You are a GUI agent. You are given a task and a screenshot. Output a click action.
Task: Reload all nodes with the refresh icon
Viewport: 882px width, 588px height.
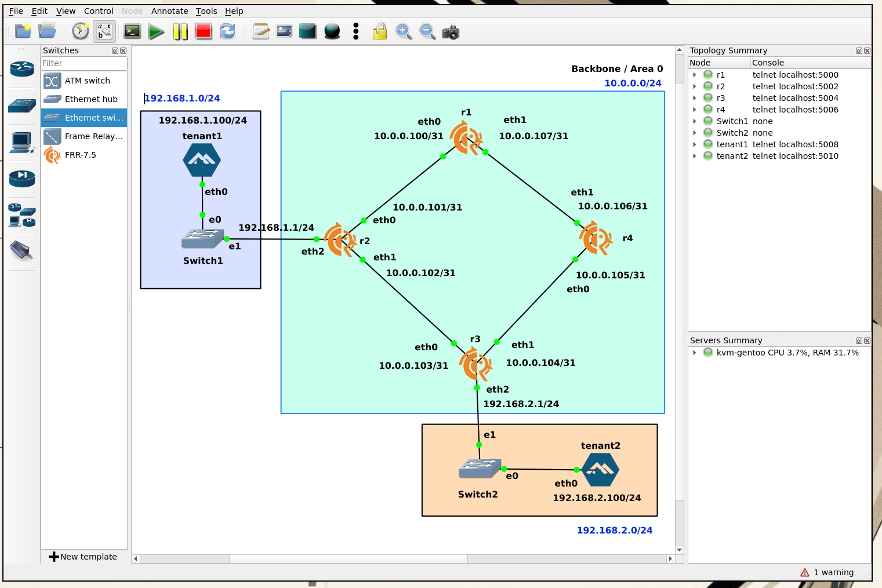tap(227, 31)
